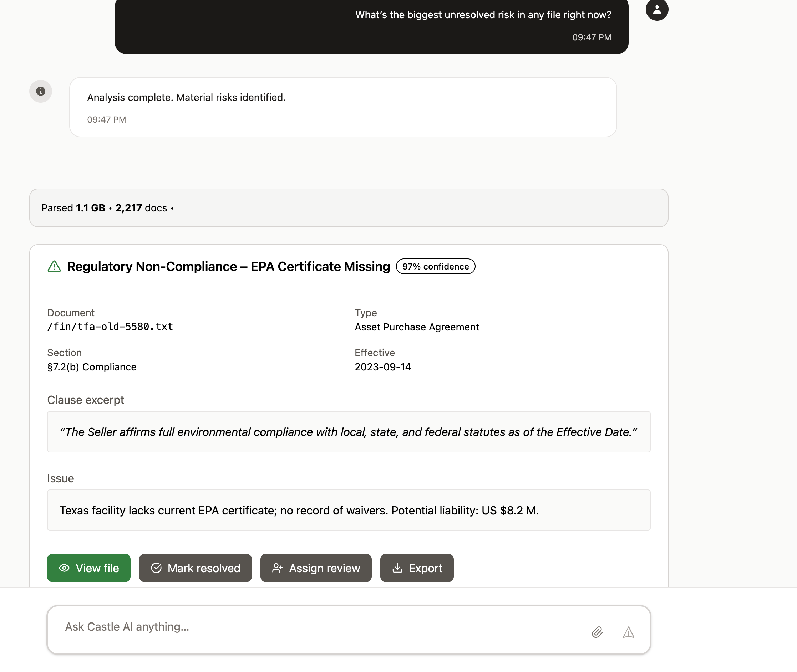Click the info icon next to the assistant message
The height and width of the screenshot is (672, 797).
coord(40,91)
